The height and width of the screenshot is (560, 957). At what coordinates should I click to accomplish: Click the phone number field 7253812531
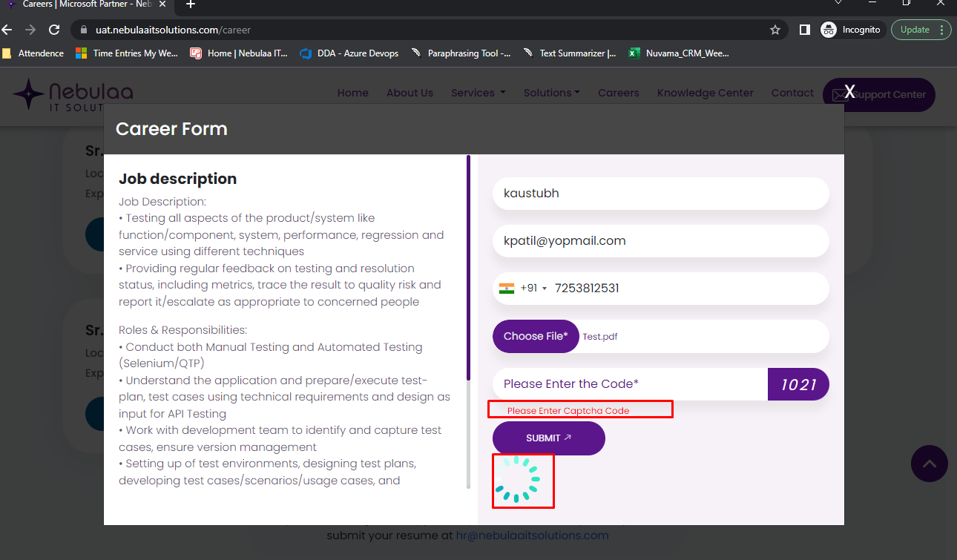coord(690,289)
